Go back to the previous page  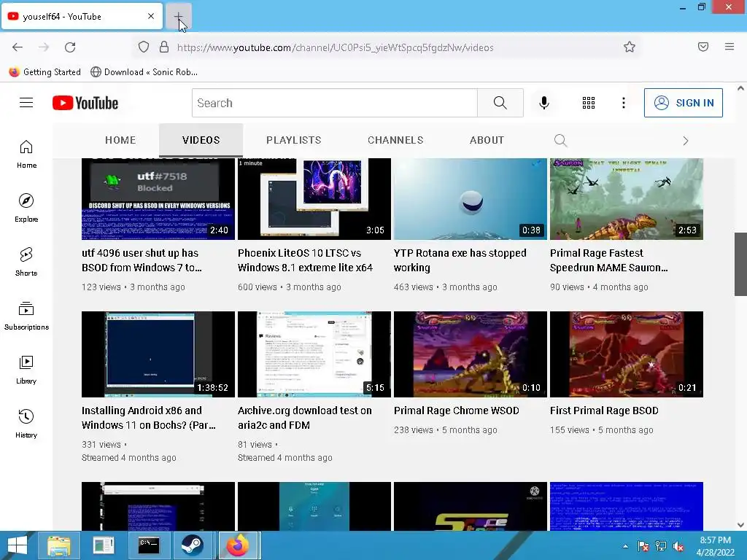point(18,47)
